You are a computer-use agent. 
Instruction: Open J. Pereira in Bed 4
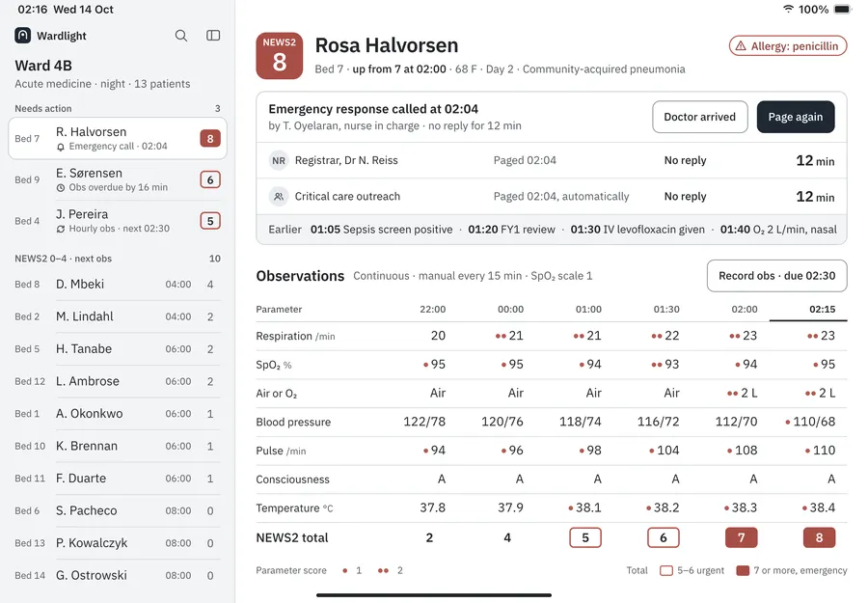coord(118,221)
